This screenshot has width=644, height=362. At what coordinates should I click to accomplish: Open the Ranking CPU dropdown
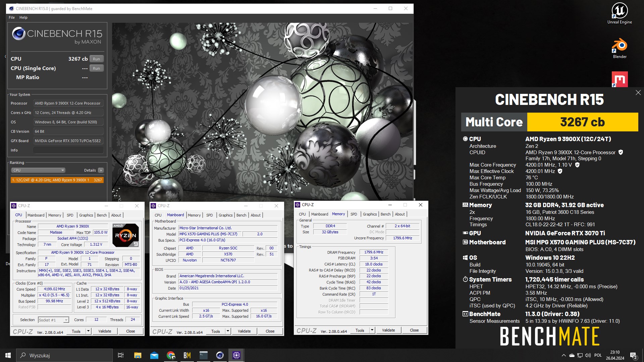pyautogui.click(x=38, y=170)
